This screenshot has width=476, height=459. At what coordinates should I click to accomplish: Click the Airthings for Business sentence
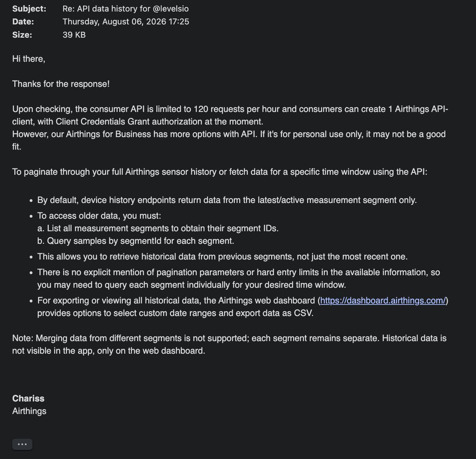click(x=229, y=140)
